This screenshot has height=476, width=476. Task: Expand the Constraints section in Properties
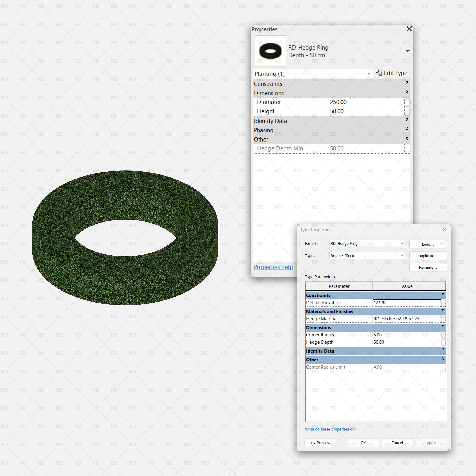coord(407,83)
